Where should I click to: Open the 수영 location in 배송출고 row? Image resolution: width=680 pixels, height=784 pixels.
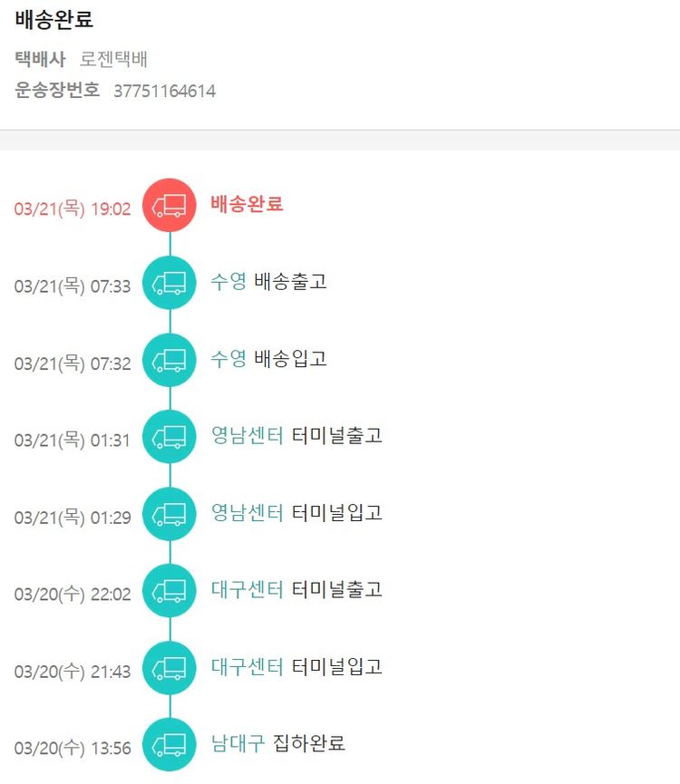pyautogui.click(x=228, y=282)
